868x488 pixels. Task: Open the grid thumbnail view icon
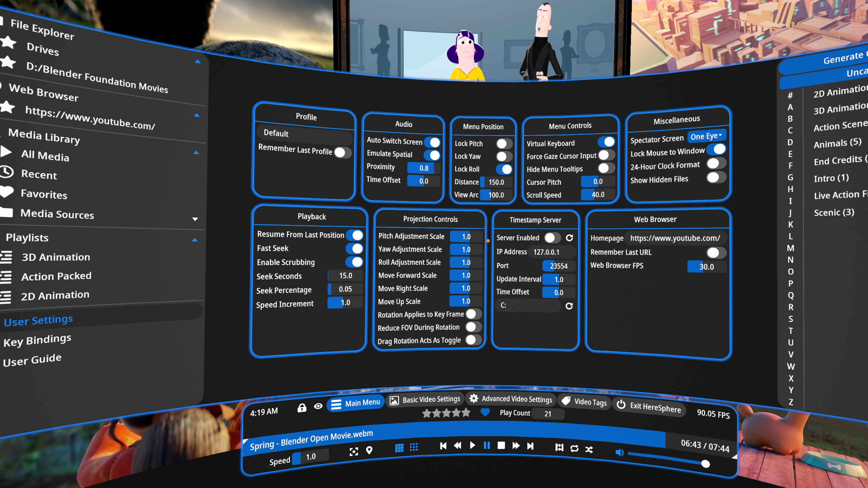[x=399, y=448]
